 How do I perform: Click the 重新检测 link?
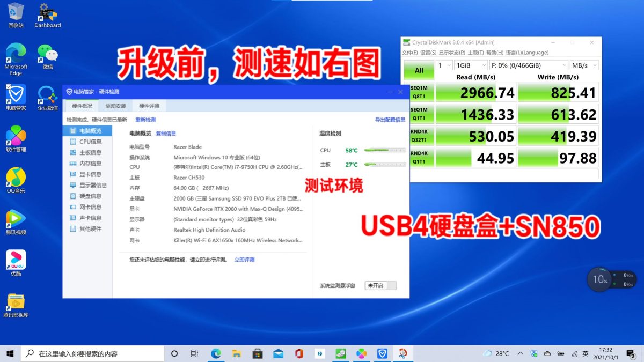pos(145,120)
